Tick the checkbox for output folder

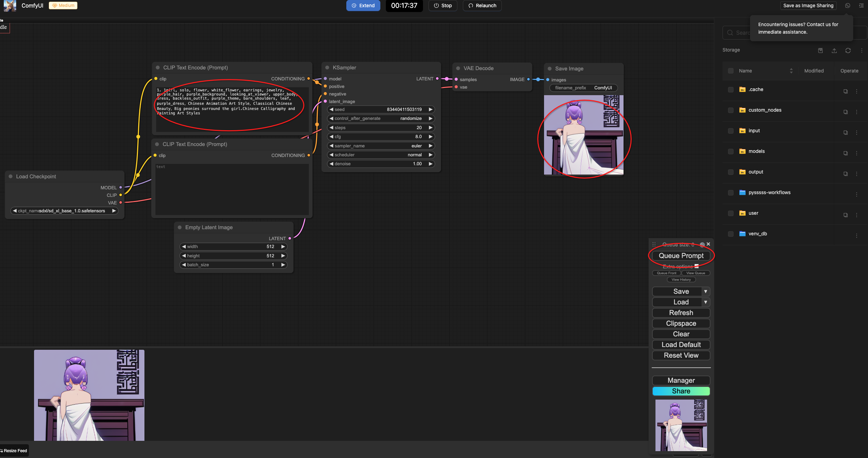[x=730, y=172]
